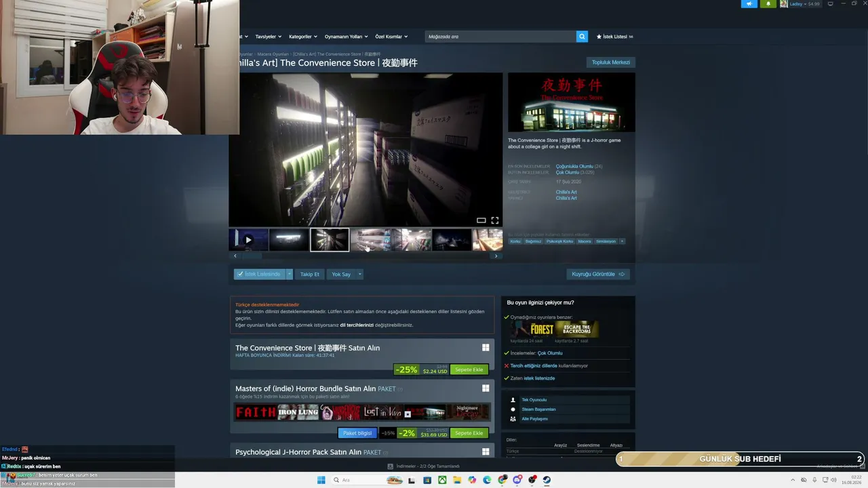Toggle fullscreen on the screenshot viewer

click(495, 220)
